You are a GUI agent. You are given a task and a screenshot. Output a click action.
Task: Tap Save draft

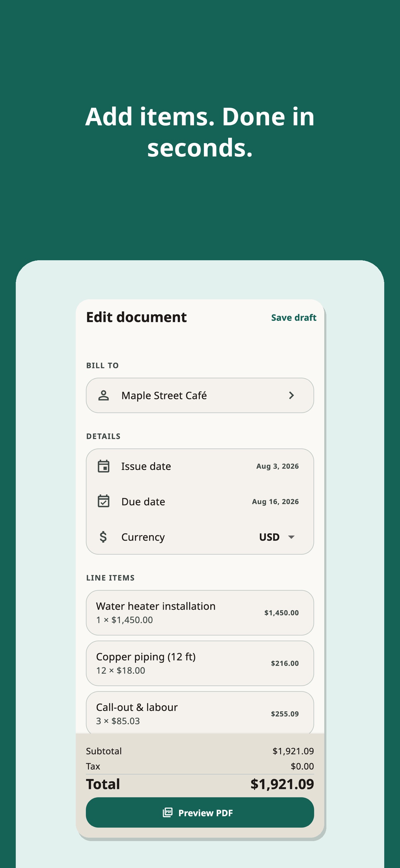pos(294,317)
